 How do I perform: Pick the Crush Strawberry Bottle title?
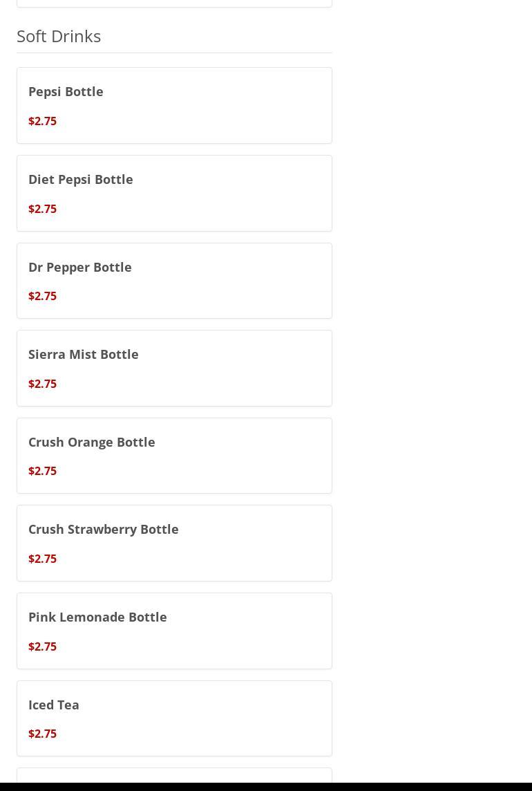coord(103,529)
